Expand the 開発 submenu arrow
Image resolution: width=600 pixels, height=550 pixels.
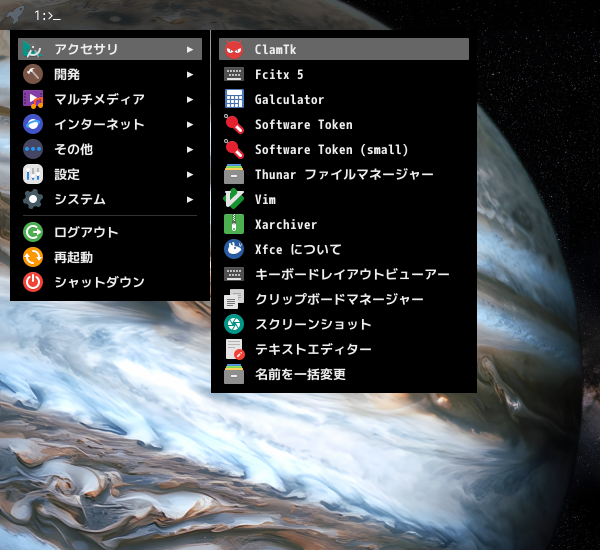[190, 74]
